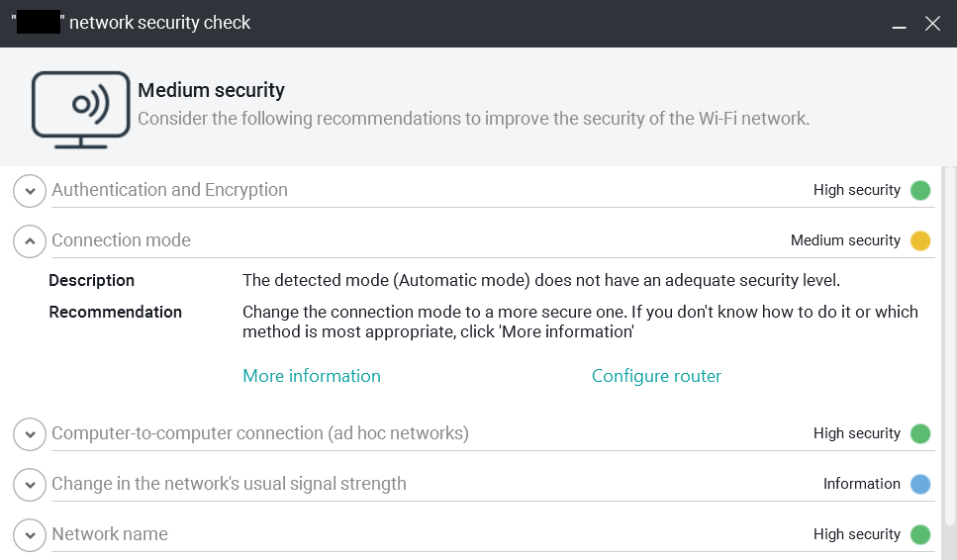
Task: Click the green Authentication status dot
Action: 920,190
